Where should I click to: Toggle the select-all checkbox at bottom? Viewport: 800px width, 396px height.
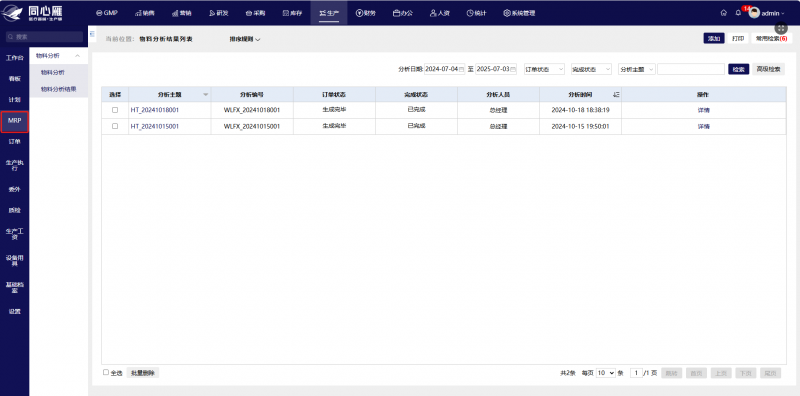[106, 373]
